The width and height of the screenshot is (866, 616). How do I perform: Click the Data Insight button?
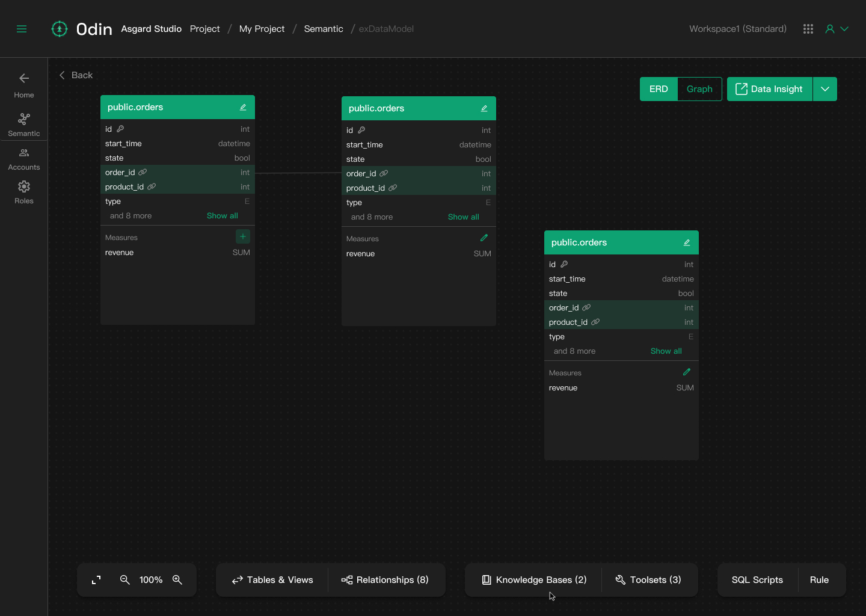(x=769, y=89)
